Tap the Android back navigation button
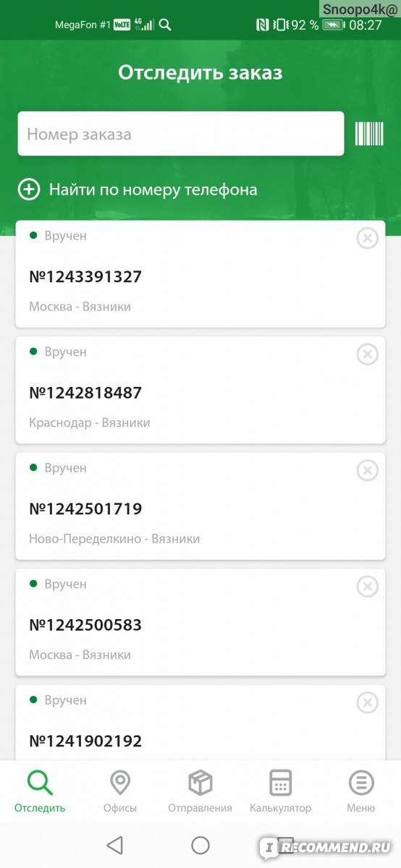This screenshot has width=401, height=868. [x=114, y=845]
